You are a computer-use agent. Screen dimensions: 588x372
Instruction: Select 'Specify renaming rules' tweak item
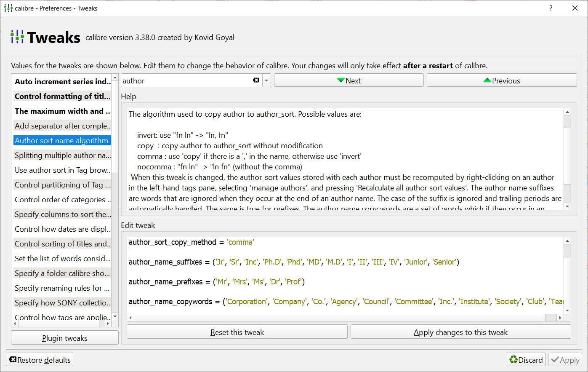(62, 288)
